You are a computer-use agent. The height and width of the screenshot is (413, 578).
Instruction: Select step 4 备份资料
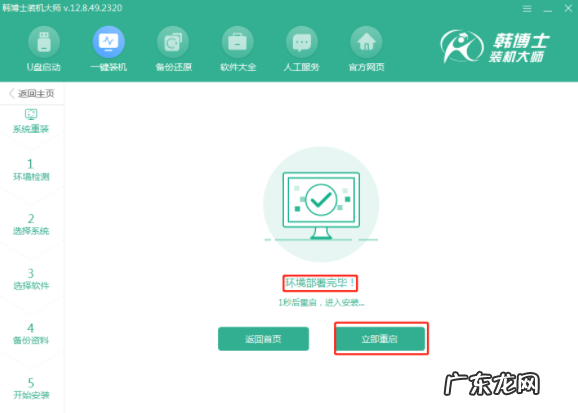[x=31, y=334]
